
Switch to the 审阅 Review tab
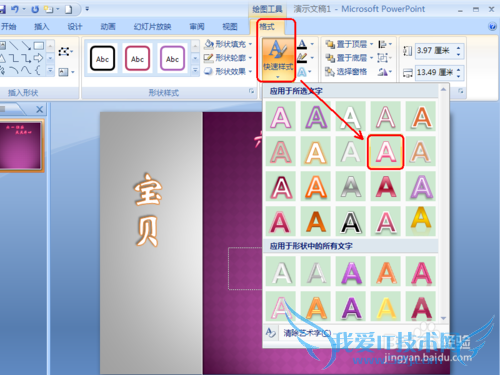pos(197,27)
